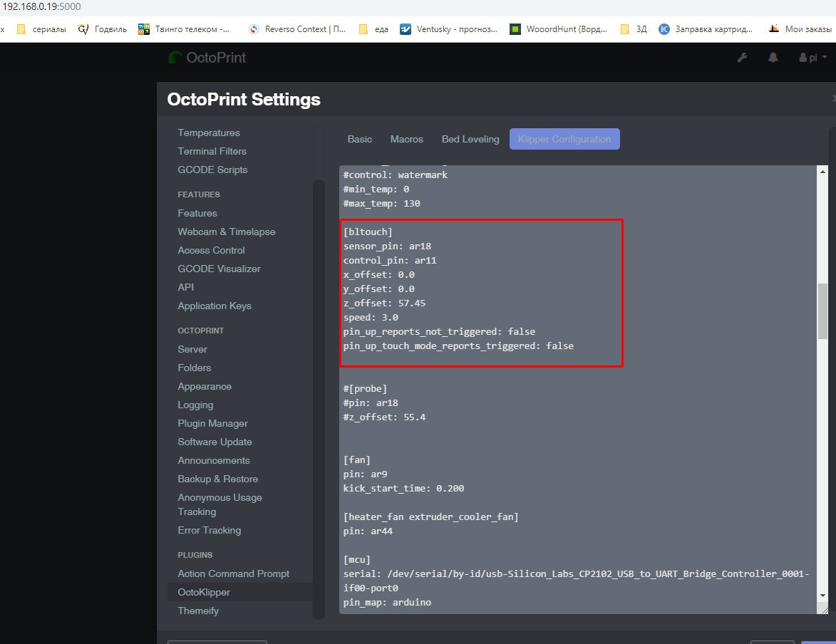The image size is (836, 644).
Task: Open GCODE Scripts settings
Action: tap(212, 170)
